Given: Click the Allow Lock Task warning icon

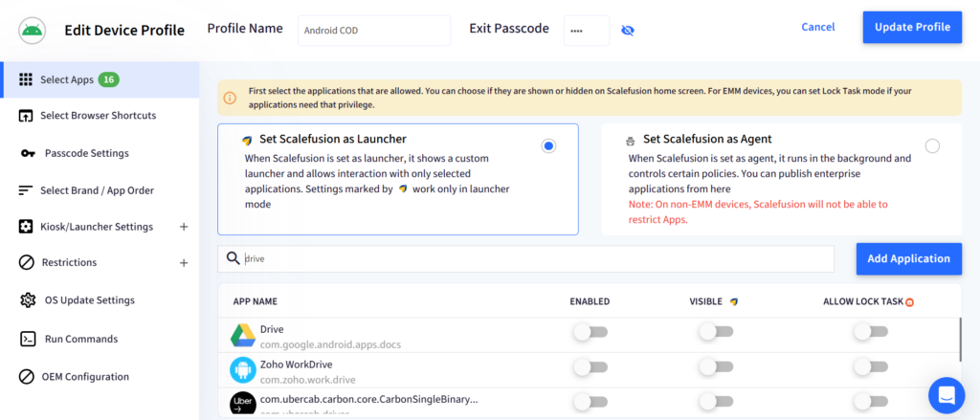Looking at the screenshot, I should tap(910, 302).
